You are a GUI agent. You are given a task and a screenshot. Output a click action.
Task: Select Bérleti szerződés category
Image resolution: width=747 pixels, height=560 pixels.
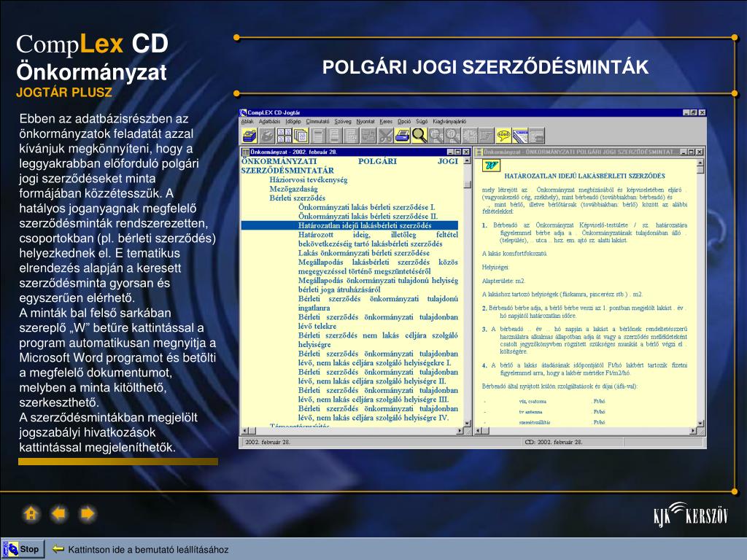click(x=298, y=198)
